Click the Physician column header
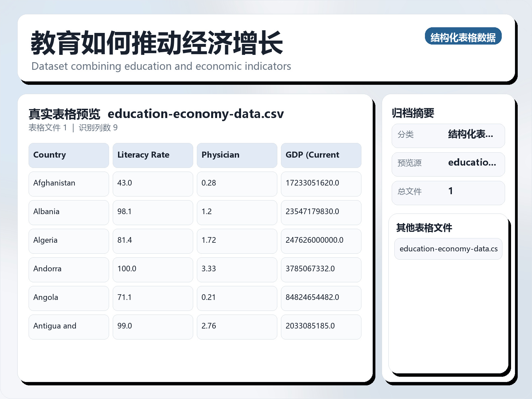The image size is (532, 399). (237, 155)
